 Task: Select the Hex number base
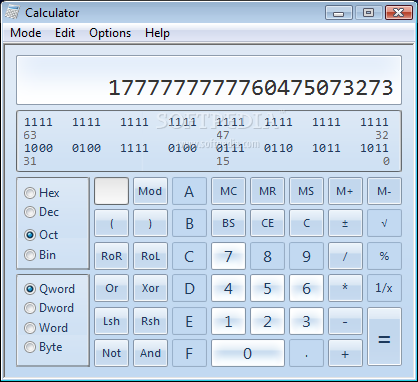tap(42, 193)
